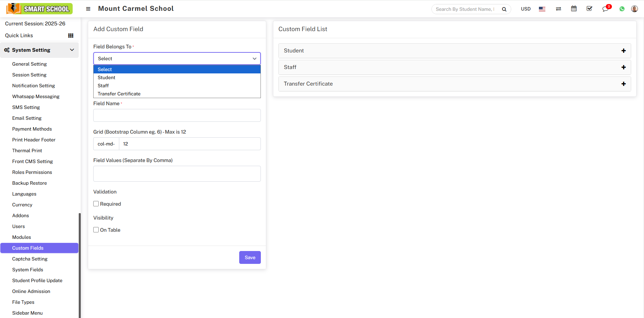Click the Field Name input box

(x=177, y=115)
